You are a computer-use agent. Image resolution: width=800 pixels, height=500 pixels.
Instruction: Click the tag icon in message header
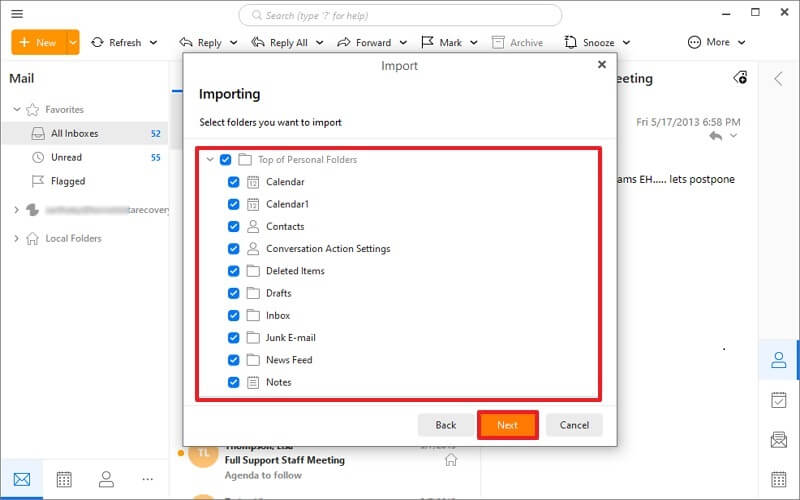(740, 78)
